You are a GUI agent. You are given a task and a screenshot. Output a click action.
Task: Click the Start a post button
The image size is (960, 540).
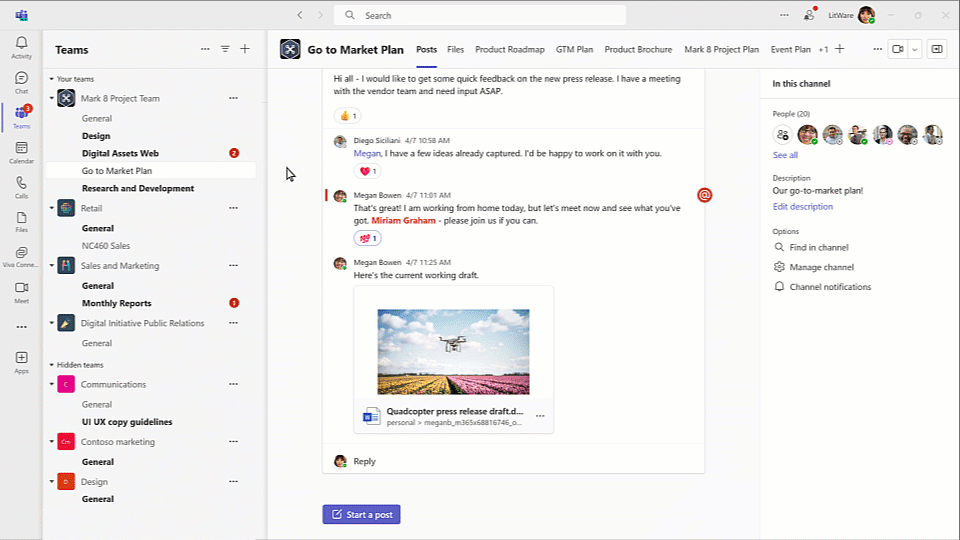361,514
